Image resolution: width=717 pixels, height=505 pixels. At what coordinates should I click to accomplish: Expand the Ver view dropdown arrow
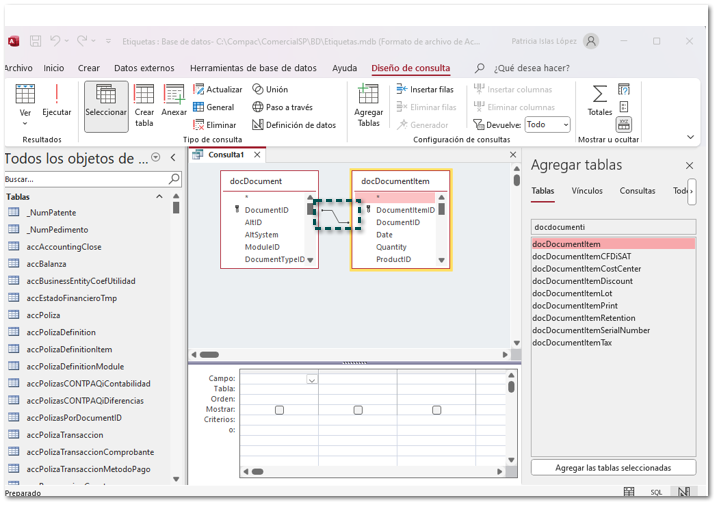click(x=25, y=124)
